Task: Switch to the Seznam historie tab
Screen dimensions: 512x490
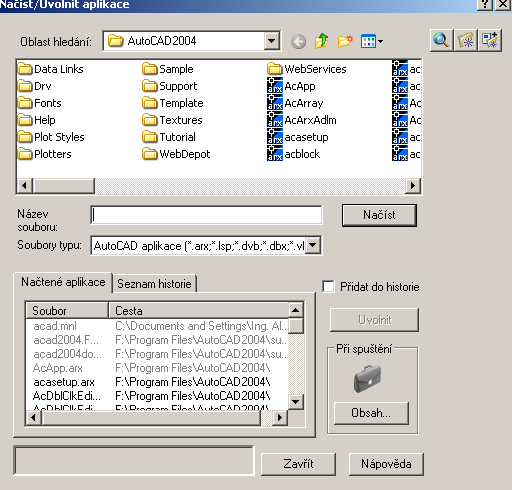Action: pos(154,284)
